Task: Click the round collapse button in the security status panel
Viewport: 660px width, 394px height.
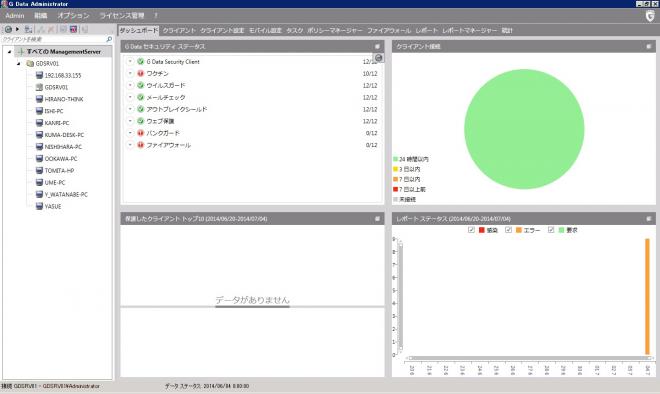Action: point(378,58)
